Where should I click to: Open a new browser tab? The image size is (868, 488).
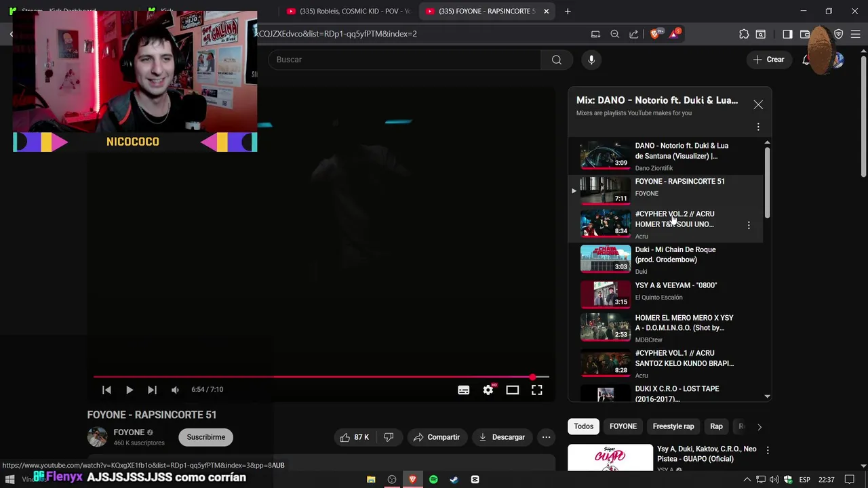tap(568, 11)
